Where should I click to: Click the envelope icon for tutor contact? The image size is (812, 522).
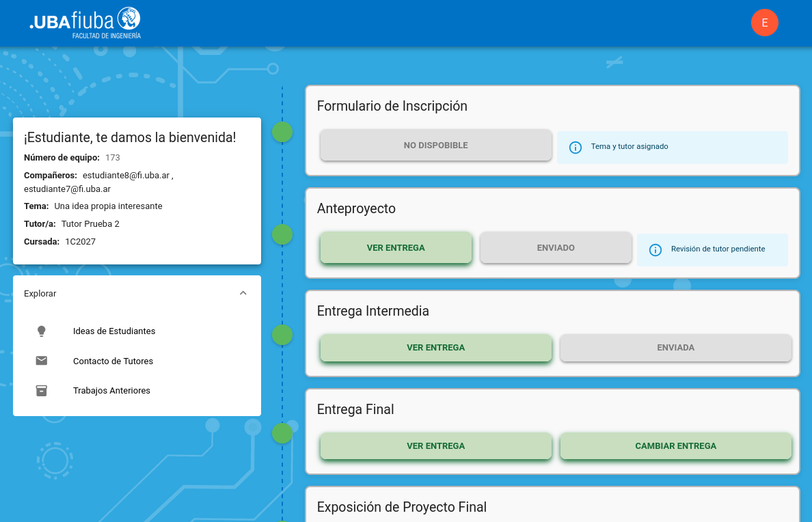coord(42,361)
